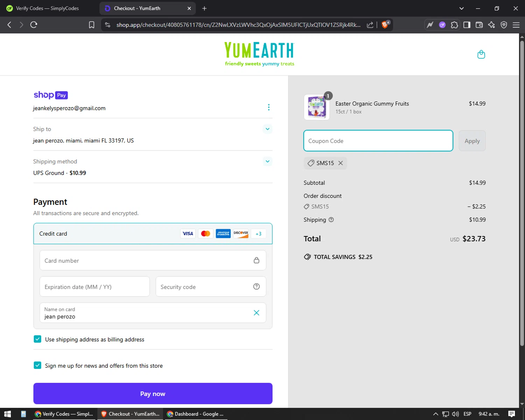Focus the Coupon Code field

tap(378, 141)
